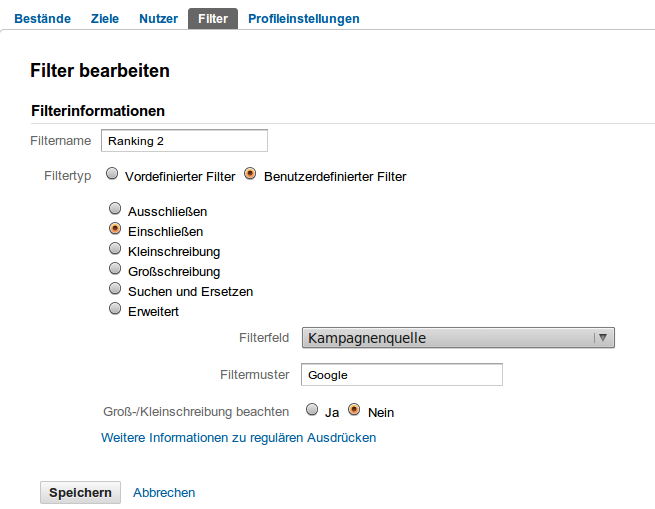Go to Profileinstellungen tab
655x509 pixels.
[x=303, y=19]
